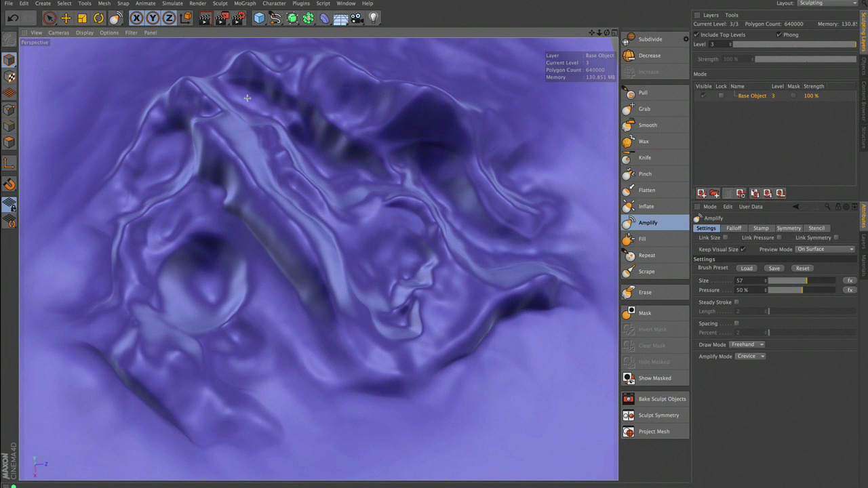The image size is (868, 488).
Task: Open the Amplify Mode Crevice dropdown
Action: pos(750,357)
